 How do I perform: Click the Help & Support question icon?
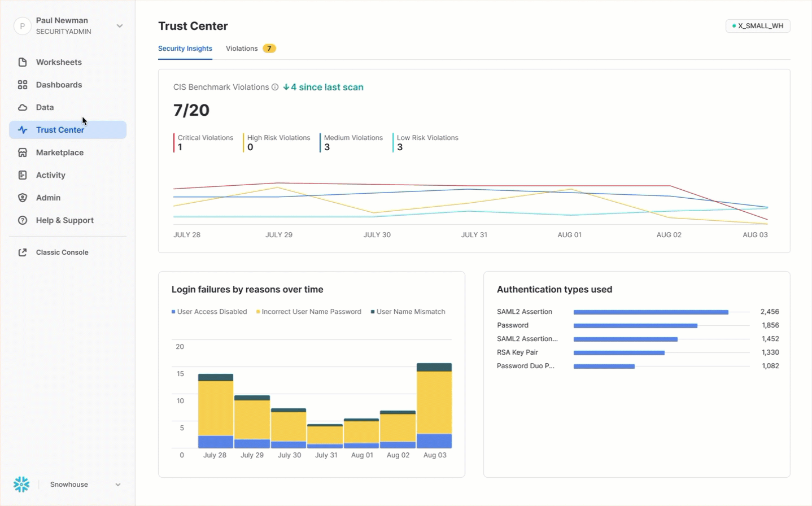[x=23, y=220]
